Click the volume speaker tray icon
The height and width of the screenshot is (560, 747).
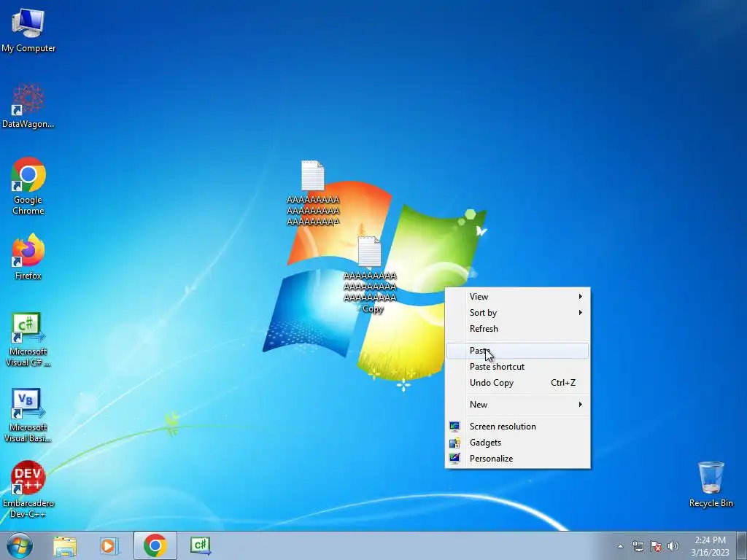(673, 546)
